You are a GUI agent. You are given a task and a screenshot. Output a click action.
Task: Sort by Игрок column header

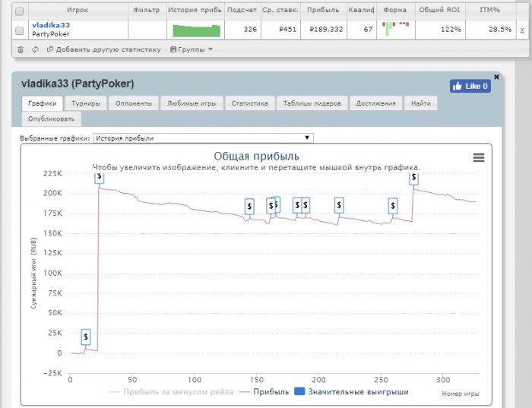point(78,10)
